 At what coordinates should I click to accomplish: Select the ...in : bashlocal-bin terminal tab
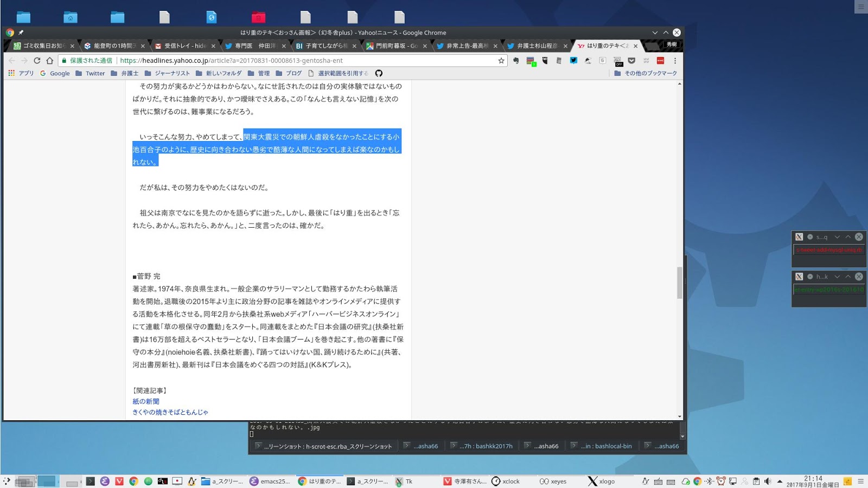tap(602, 446)
